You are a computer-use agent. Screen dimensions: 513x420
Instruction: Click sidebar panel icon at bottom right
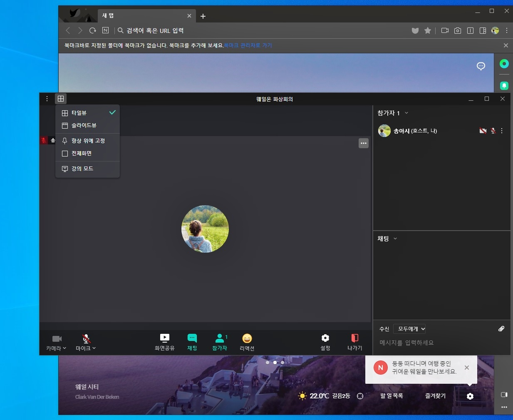pos(504,395)
